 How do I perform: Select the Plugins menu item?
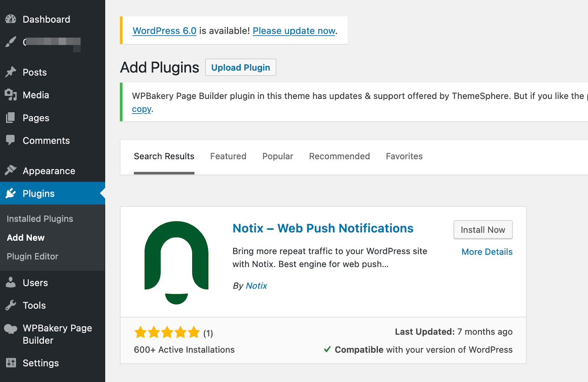(53, 193)
